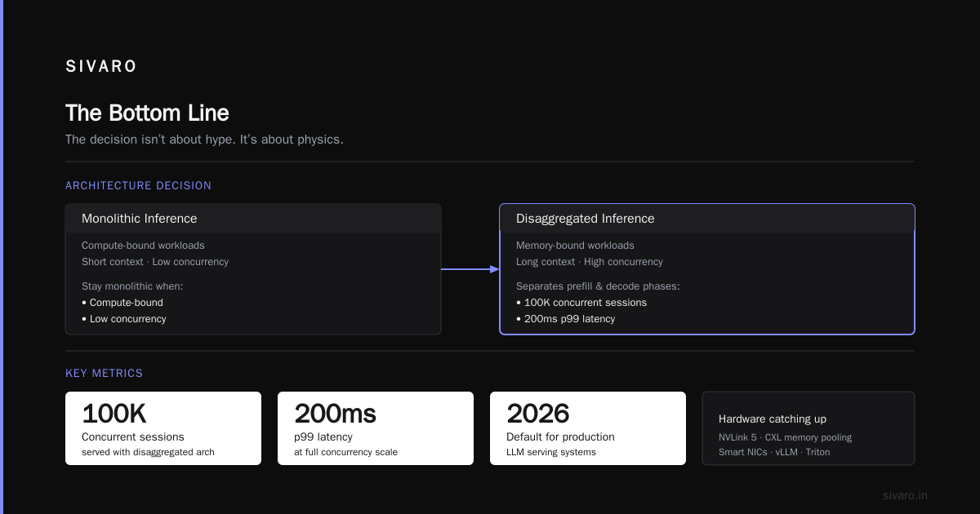Select the 'Low concurrency' bullet item
Image resolution: width=980 pixels, height=514 pixels.
click(124, 319)
